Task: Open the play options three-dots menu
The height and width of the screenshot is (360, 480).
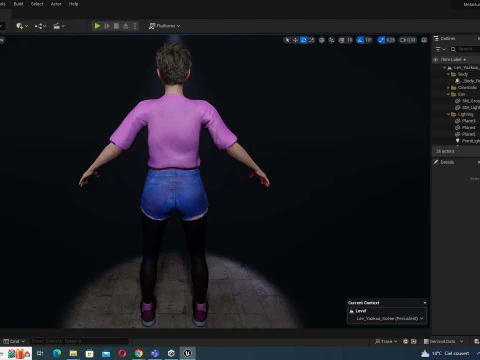Action: point(135,26)
